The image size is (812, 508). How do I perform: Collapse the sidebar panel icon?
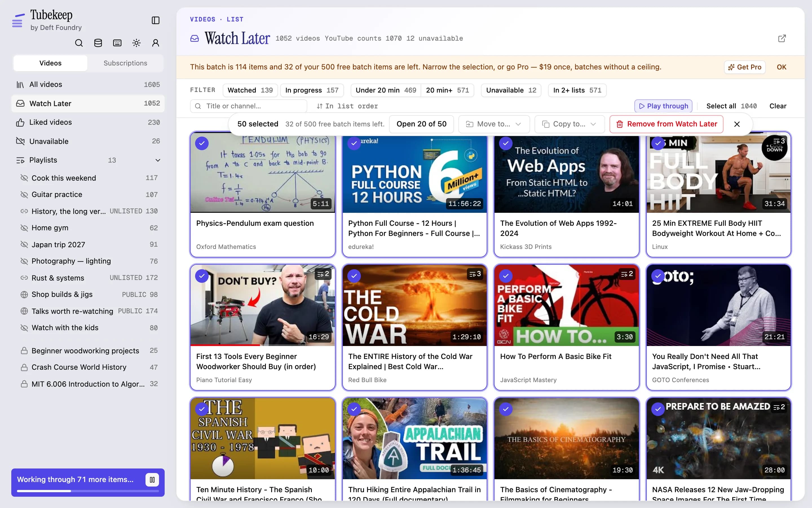coord(155,21)
